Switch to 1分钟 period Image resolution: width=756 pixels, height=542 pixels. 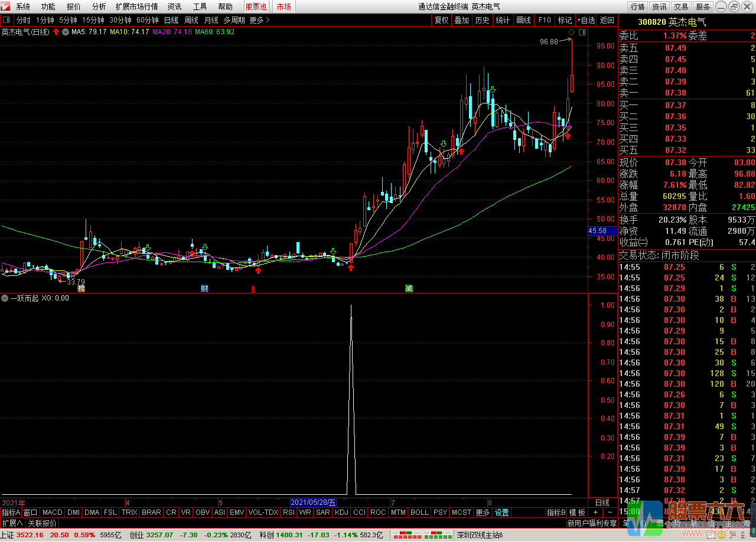pyautogui.click(x=45, y=20)
